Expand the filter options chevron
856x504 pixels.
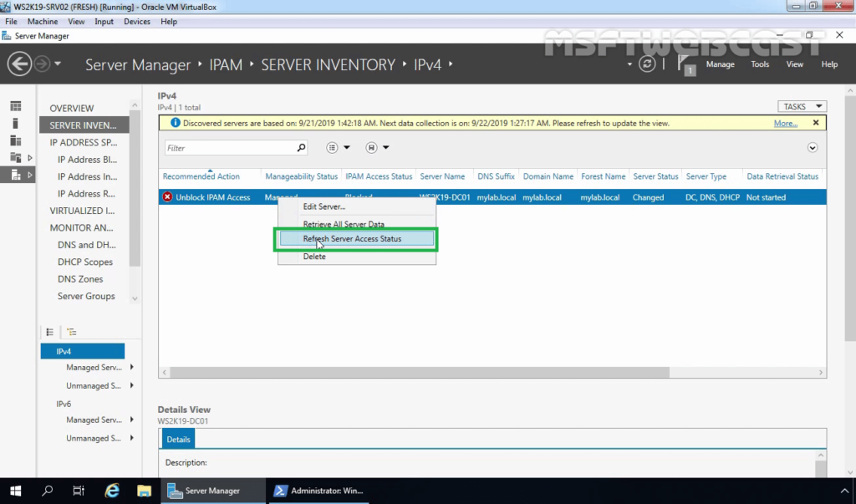[813, 148]
